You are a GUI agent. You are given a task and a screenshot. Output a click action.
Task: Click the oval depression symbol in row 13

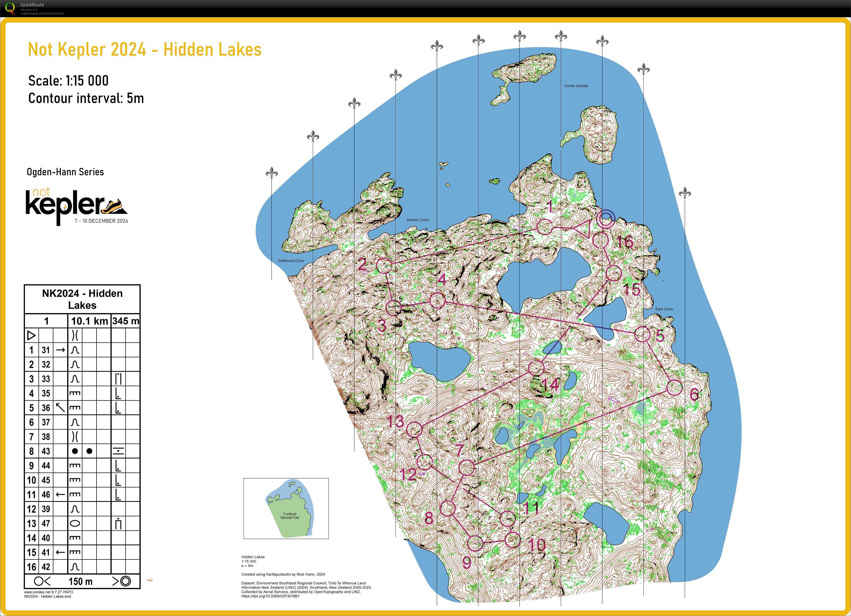coord(75,523)
